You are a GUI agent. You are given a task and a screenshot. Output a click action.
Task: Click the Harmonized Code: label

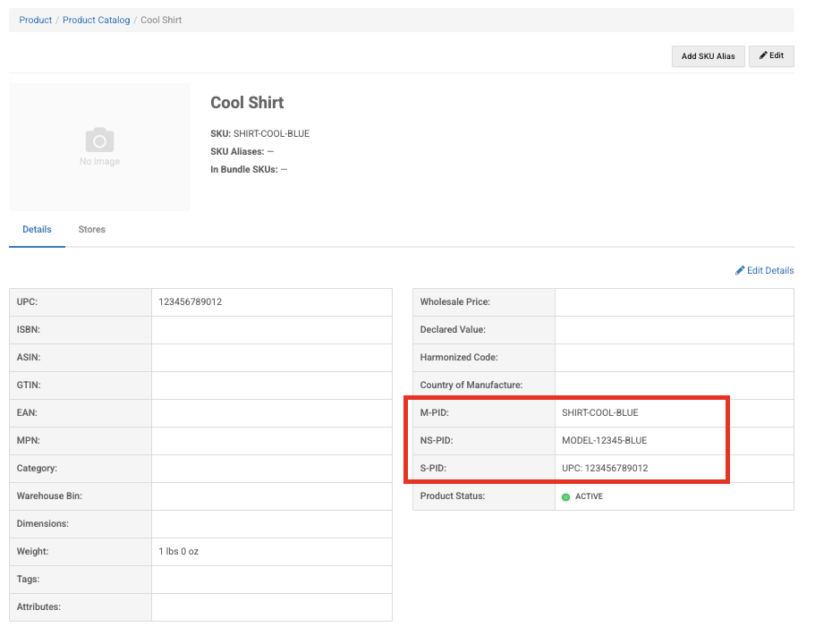(x=459, y=357)
